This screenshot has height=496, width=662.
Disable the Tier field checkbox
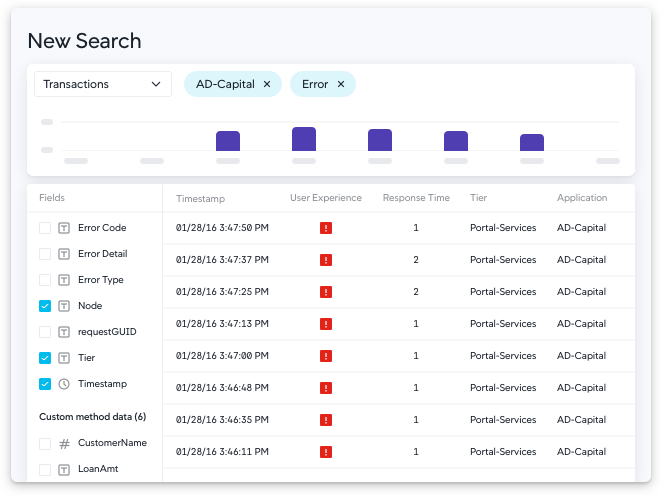click(45, 358)
